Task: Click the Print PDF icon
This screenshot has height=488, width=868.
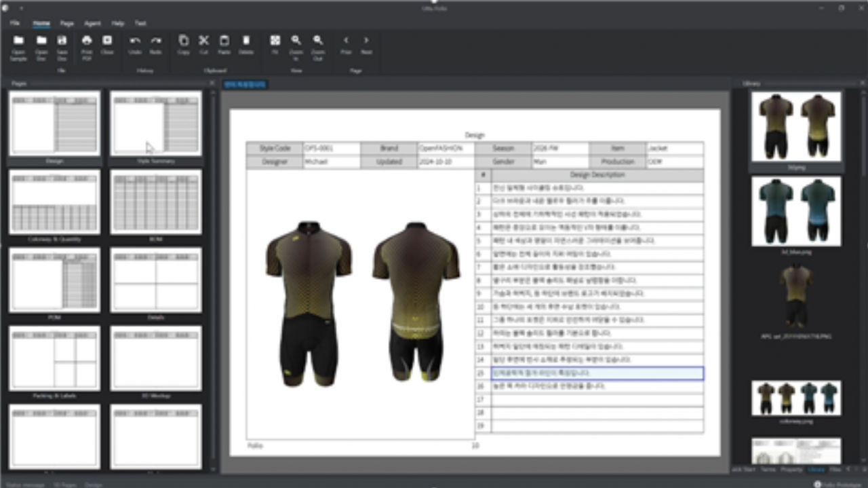Action: pos(87,41)
